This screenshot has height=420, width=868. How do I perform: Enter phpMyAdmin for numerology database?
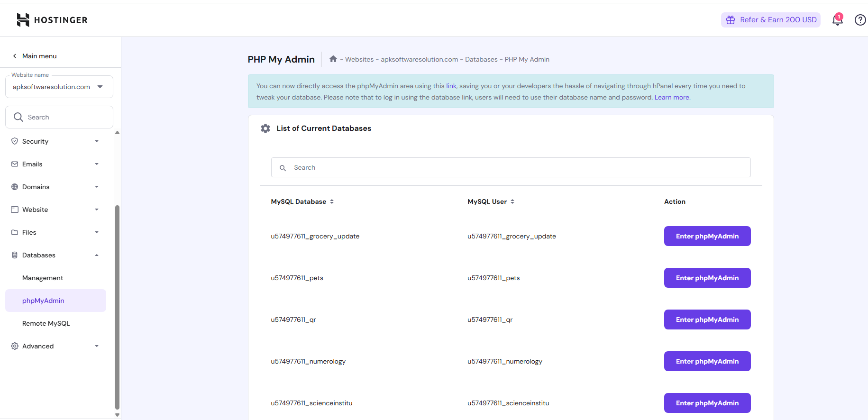point(707,361)
